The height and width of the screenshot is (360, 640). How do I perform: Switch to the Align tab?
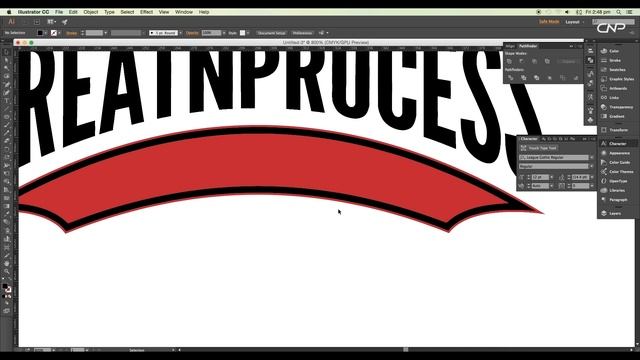(x=510, y=46)
